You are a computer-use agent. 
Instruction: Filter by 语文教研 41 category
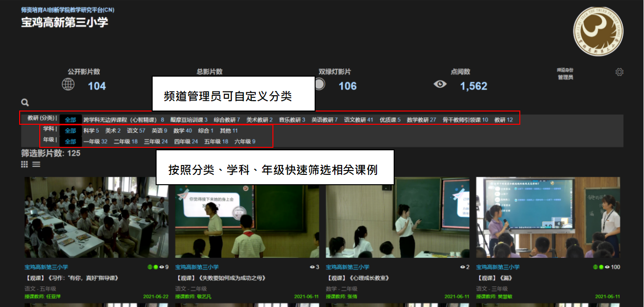(x=358, y=119)
